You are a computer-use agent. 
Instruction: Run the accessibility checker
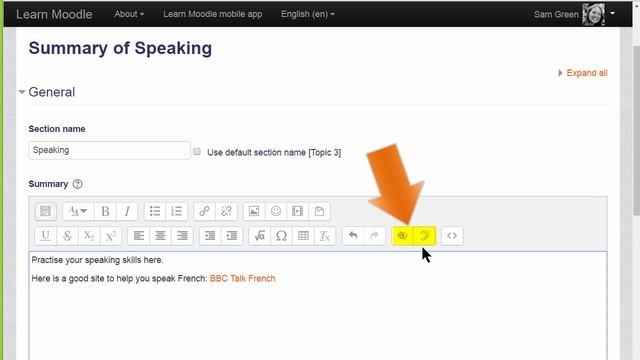pos(402,236)
